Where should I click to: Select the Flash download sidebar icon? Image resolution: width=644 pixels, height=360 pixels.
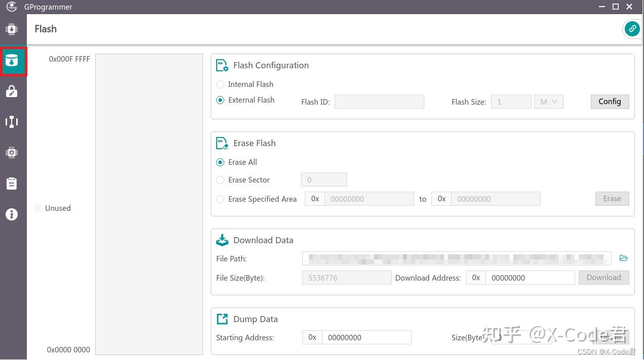tap(12, 61)
